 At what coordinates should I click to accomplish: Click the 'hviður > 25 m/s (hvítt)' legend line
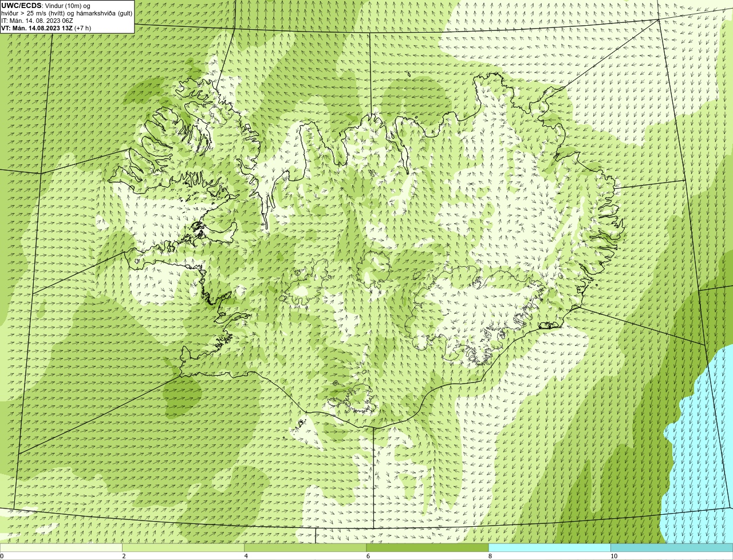pyautogui.click(x=67, y=13)
